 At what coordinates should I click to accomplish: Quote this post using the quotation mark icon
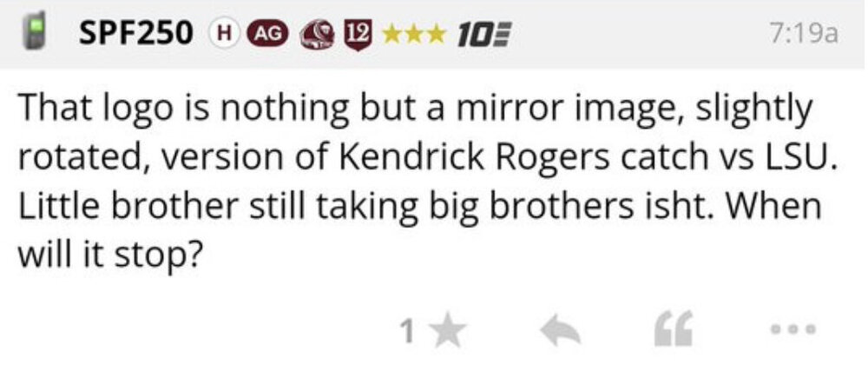[x=669, y=330]
